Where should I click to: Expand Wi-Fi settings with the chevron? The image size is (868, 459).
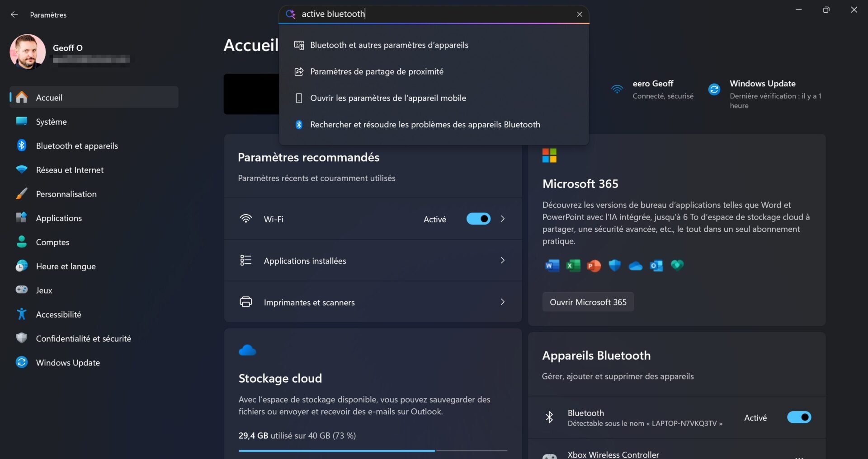click(x=502, y=219)
